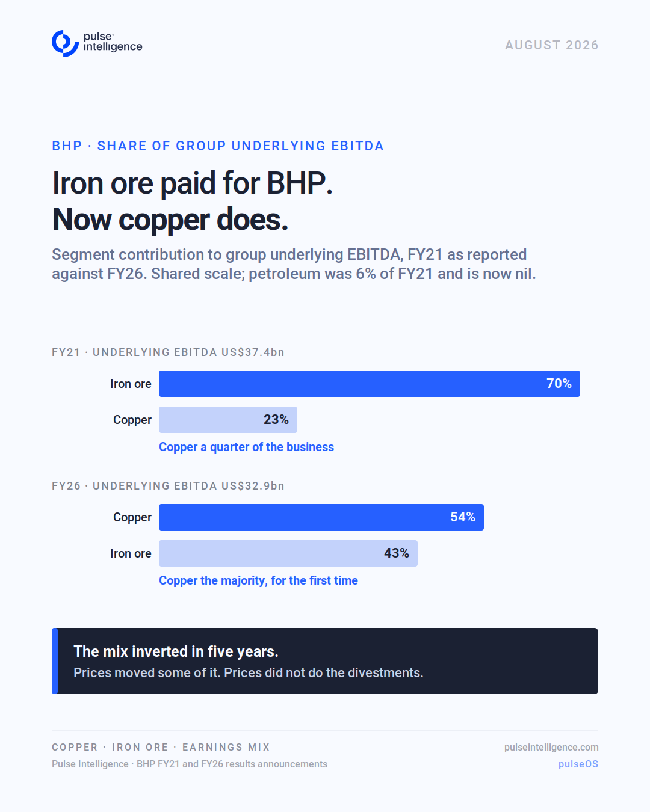650x812 pixels.
Task: Select the AUGUST 2026 date label
Action: (x=551, y=45)
